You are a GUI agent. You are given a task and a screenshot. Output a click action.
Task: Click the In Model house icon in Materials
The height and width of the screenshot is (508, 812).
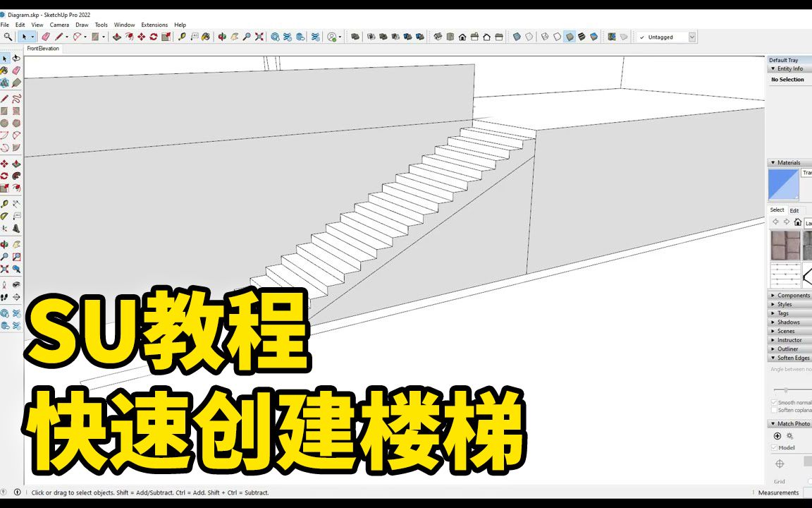798,222
